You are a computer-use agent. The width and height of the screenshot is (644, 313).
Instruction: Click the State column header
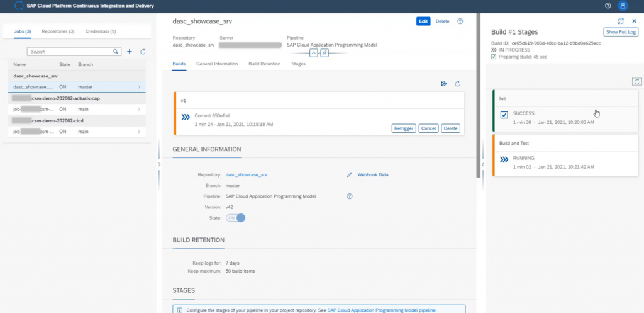(x=65, y=65)
